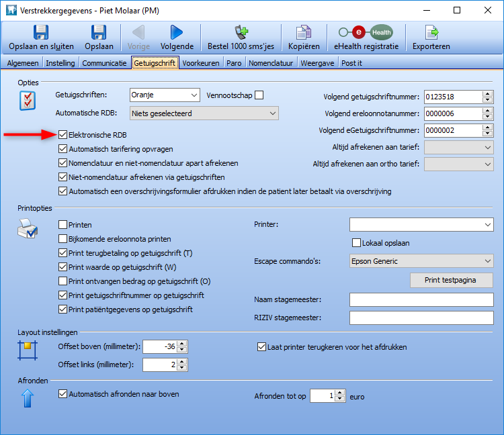Click Opslaan en sluiten floppy icon

coord(41,32)
